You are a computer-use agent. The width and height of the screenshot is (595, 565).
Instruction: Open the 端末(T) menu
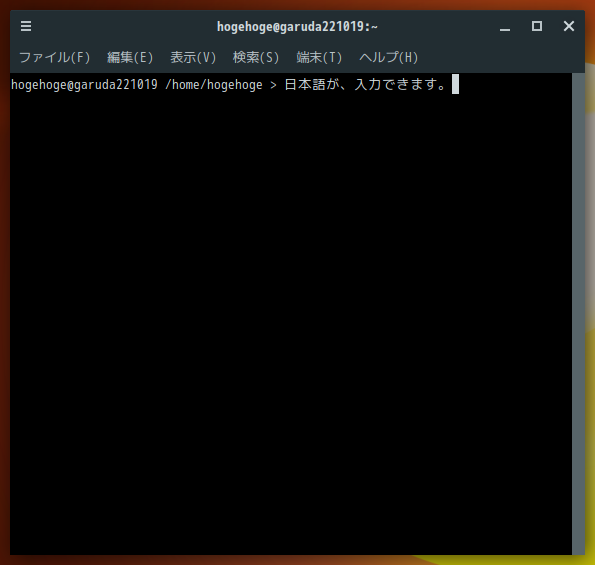[319, 57]
